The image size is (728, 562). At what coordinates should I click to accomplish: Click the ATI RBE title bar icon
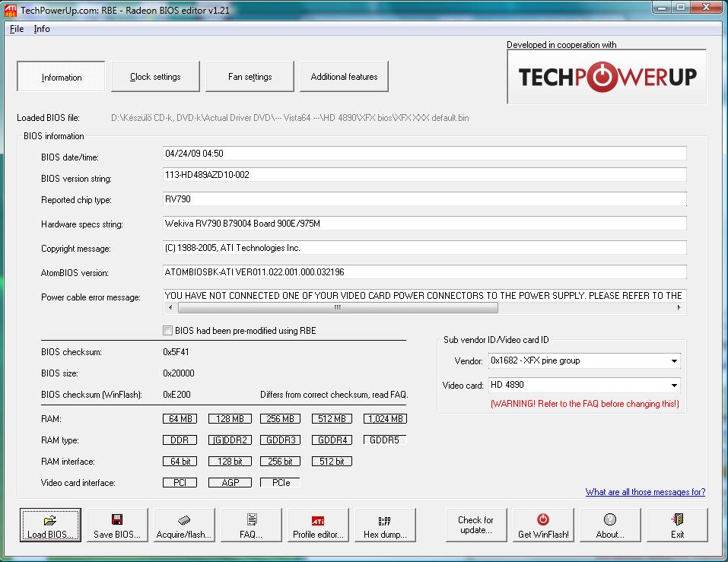click(10, 10)
